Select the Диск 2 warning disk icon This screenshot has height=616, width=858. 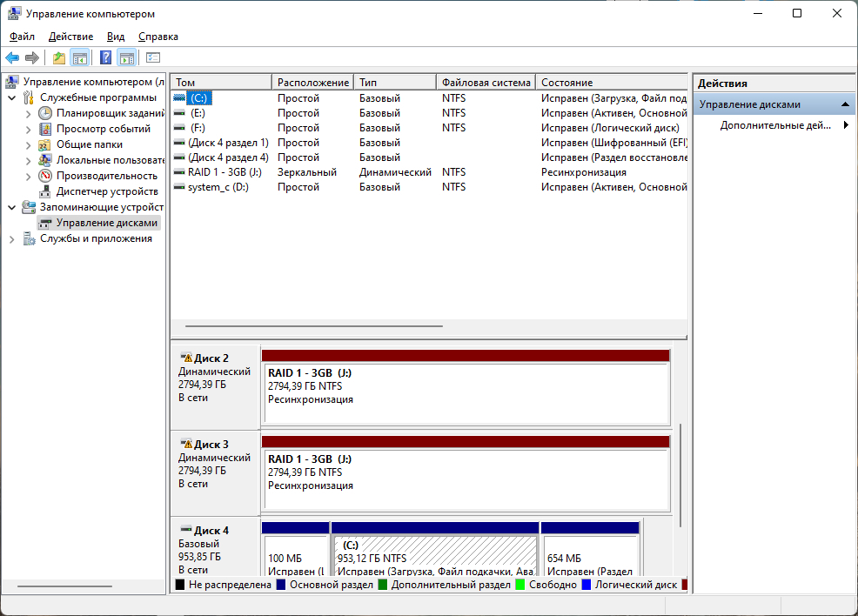point(185,358)
